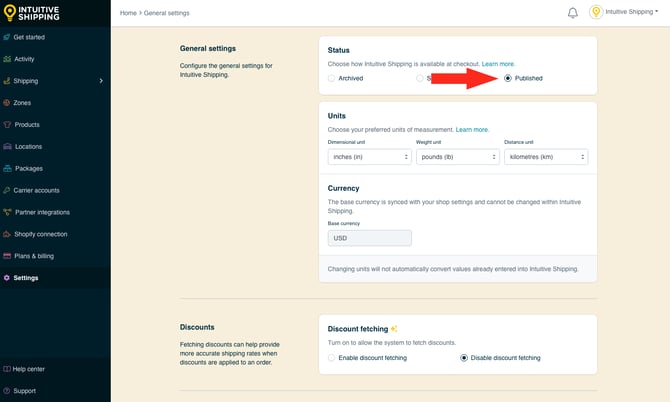Open the Help center link
Image resolution: width=670 pixels, height=402 pixels.
[x=28, y=369]
